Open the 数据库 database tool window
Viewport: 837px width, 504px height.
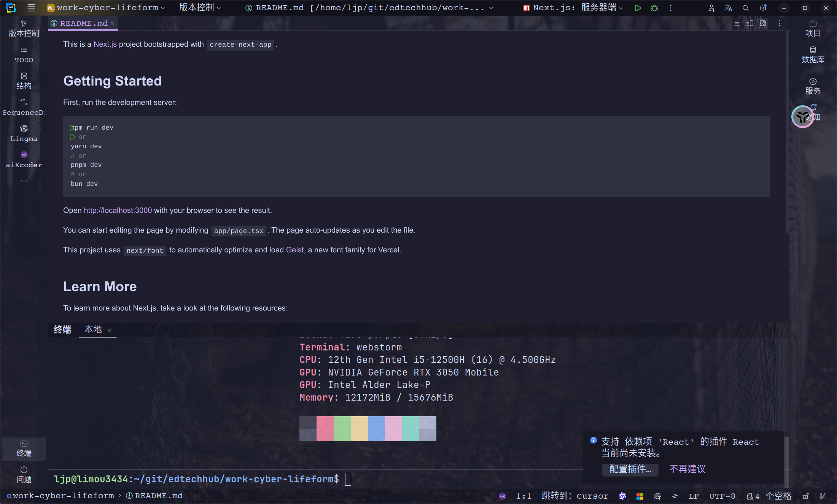pyautogui.click(x=813, y=54)
